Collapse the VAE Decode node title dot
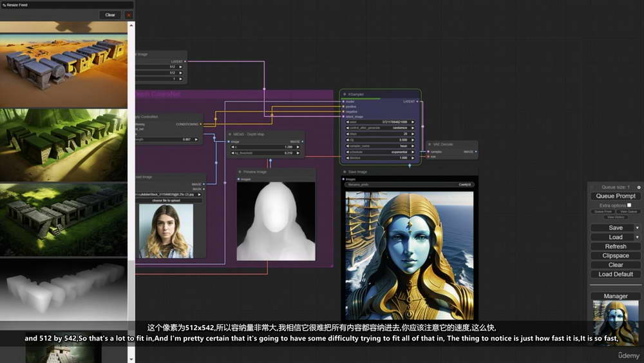The image size is (644, 363). pyautogui.click(x=430, y=144)
